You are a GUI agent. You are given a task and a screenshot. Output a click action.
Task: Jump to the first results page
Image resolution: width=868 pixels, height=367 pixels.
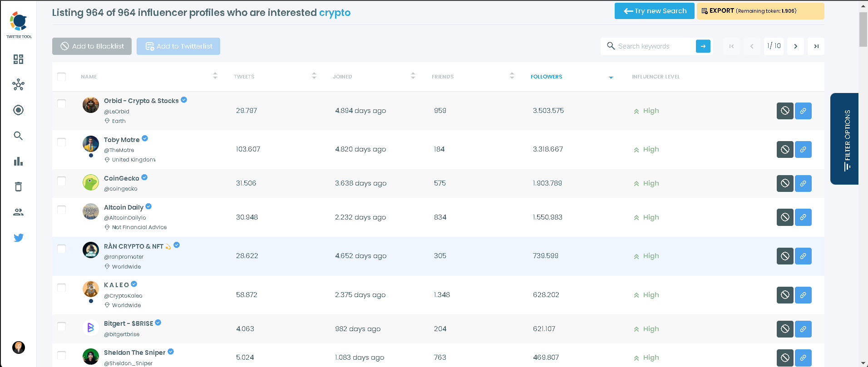click(731, 46)
